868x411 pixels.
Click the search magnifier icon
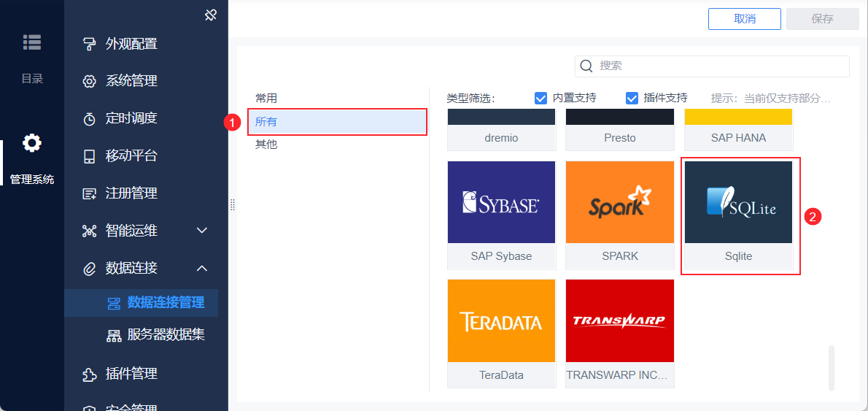(586, 66)
